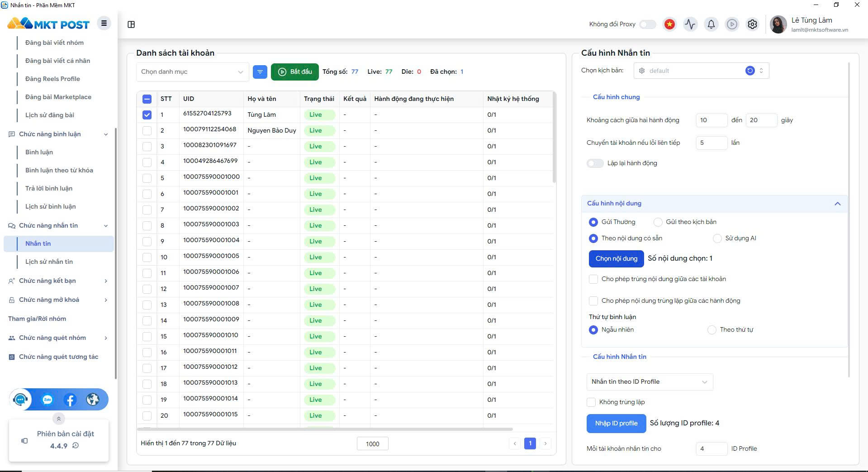The width and height of the screenshot is (868, 472).
Task: Check the Không trùng lặp checkbox
Action: point(591,402)
